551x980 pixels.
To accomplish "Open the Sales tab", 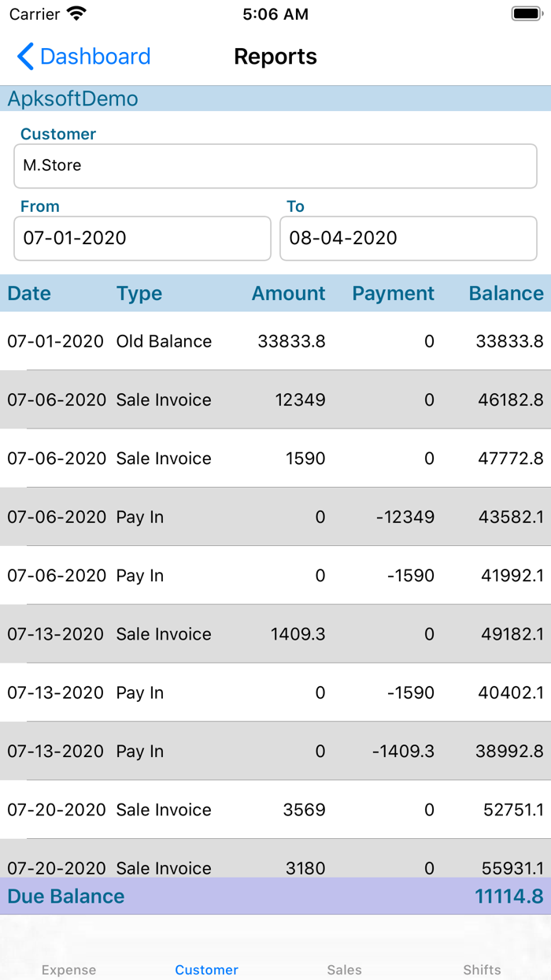I will (x=344, y=970).
